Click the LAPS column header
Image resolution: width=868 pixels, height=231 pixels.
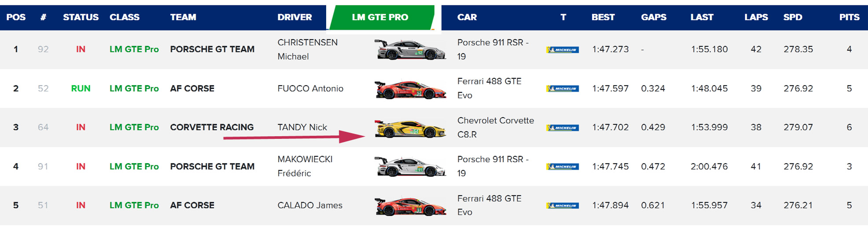[756, 17]
